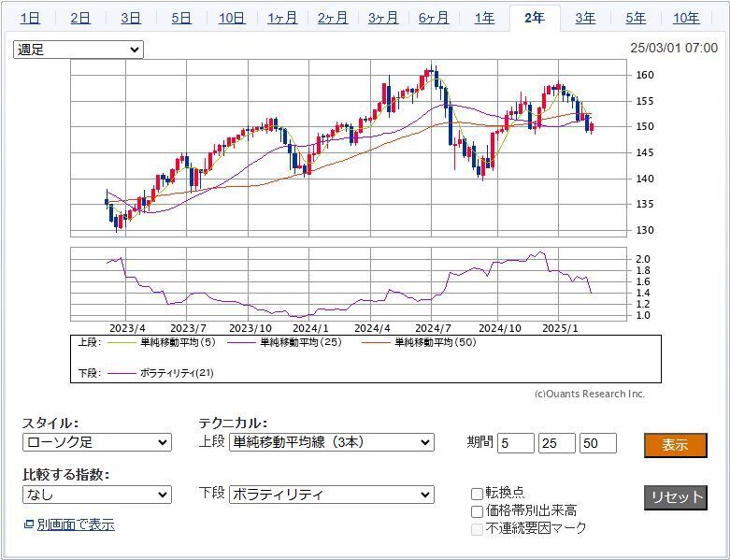Open the 別画面で表示 link
This screenshot has width=730, height=560.
[76, 524]
